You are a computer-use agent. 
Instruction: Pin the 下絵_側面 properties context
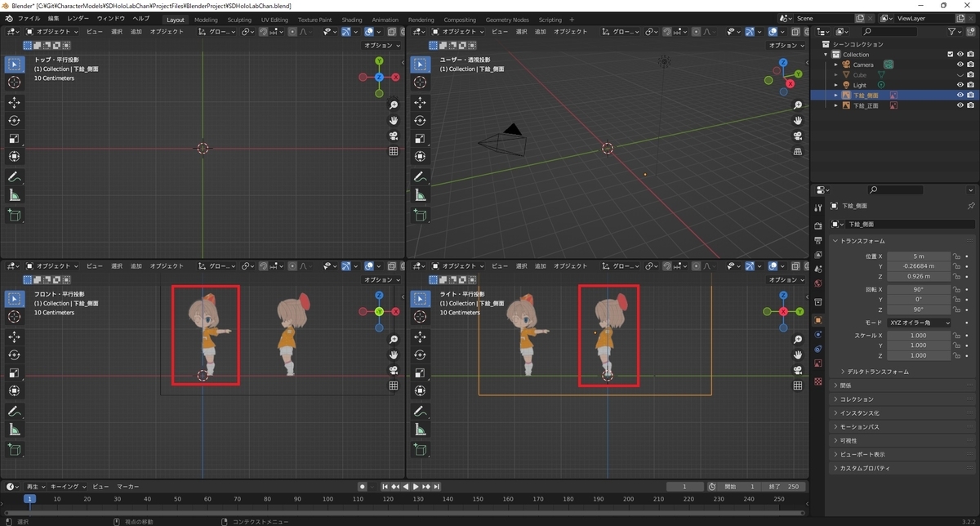point(970,206)
